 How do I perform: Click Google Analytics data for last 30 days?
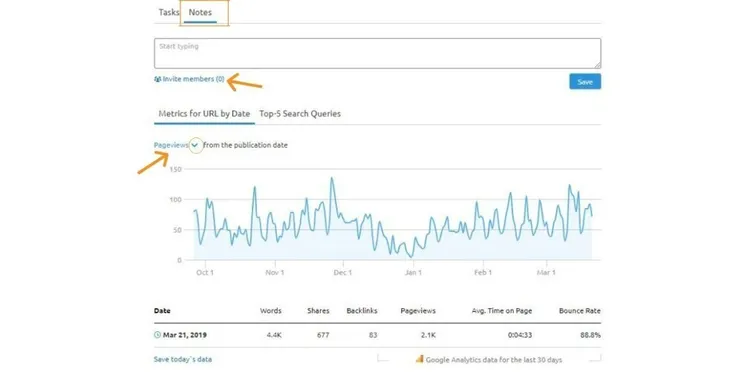pos(494,360)
